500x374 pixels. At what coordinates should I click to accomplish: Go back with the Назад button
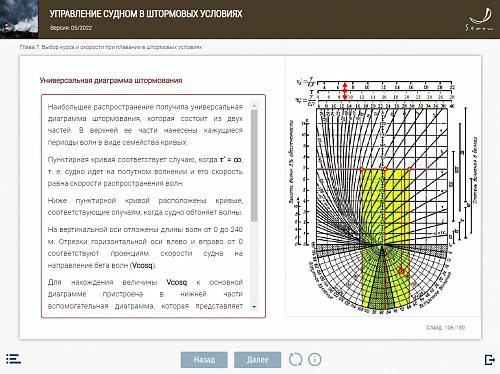[204, 360]
